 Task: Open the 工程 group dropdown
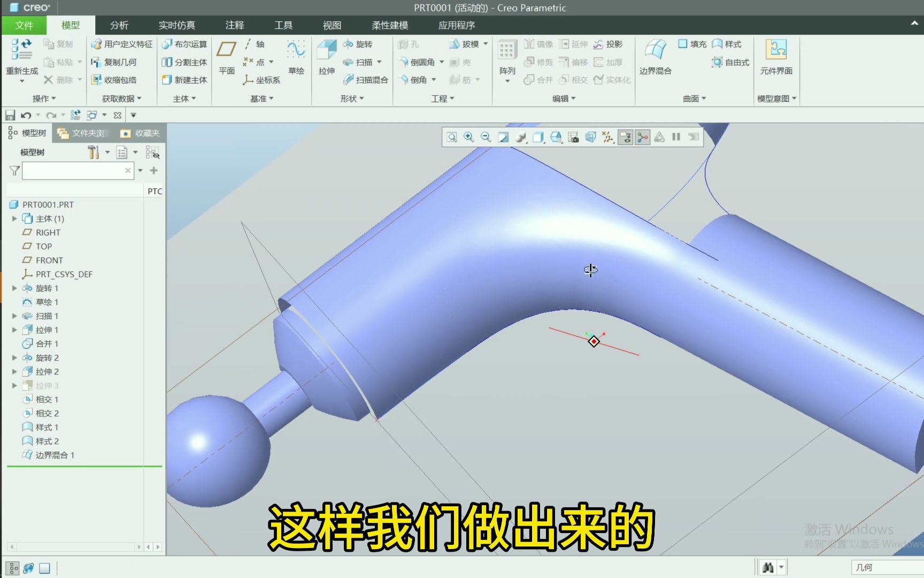(x=443, y=98)
